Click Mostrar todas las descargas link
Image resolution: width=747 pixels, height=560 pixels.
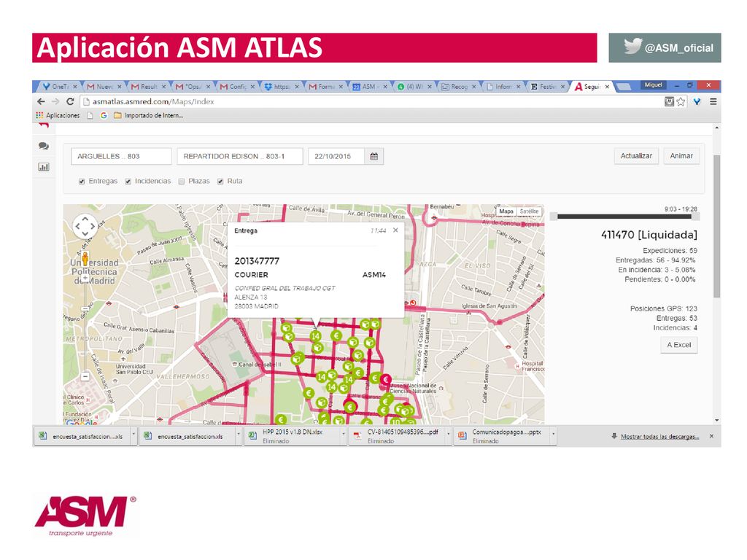[659, 437]
